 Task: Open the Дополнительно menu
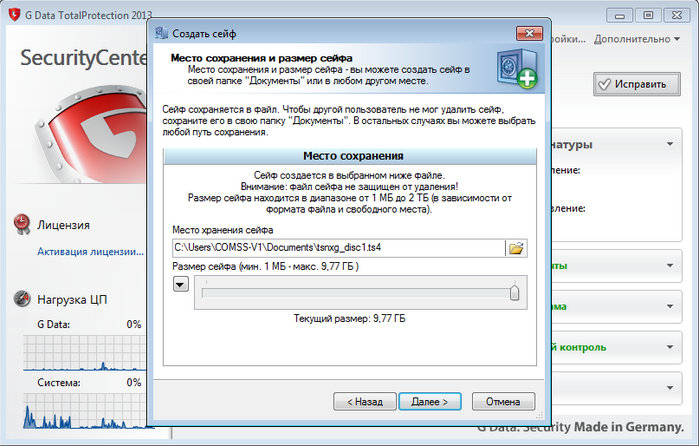point(637,39)
